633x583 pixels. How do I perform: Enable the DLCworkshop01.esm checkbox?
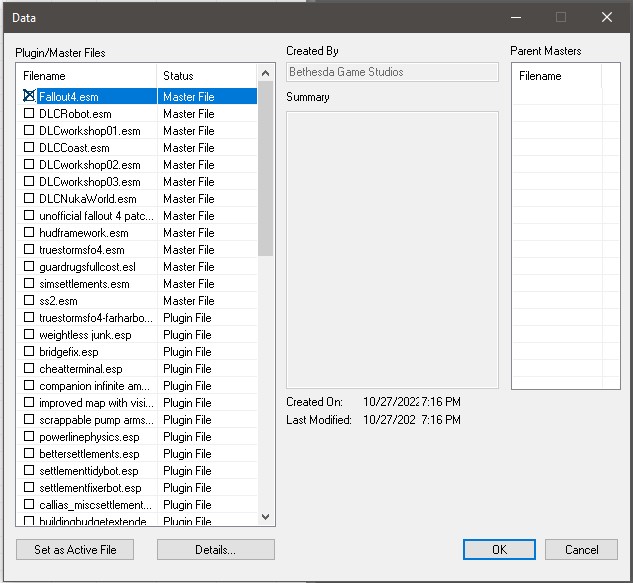point(29,130)
